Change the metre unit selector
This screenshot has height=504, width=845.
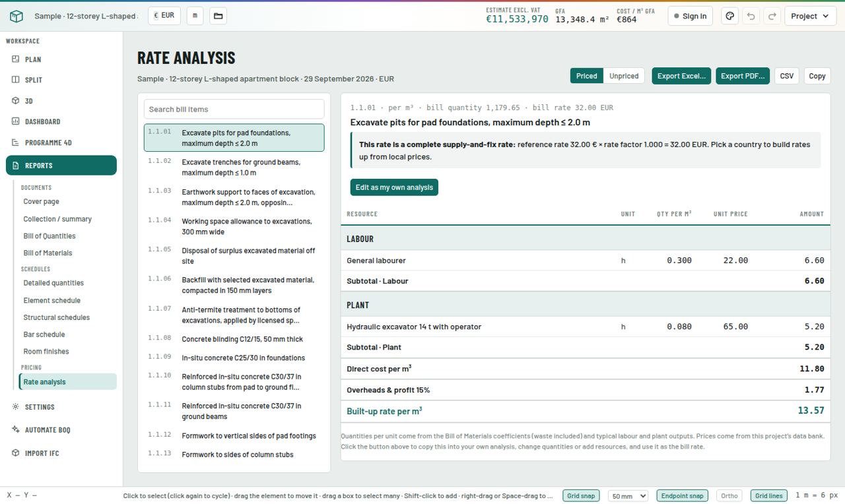(195, 16)
